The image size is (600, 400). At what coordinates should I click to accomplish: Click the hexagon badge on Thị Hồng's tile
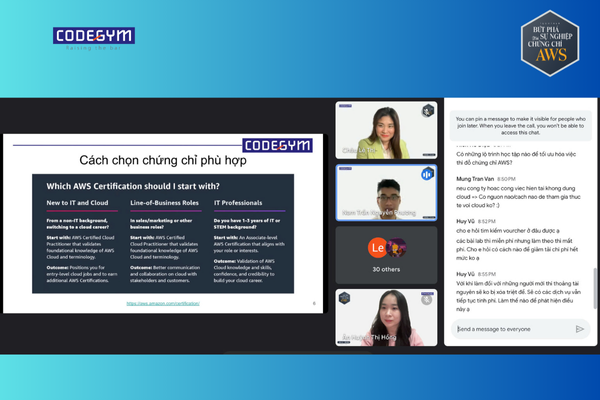pyautogui.click(x=344, y=298)
